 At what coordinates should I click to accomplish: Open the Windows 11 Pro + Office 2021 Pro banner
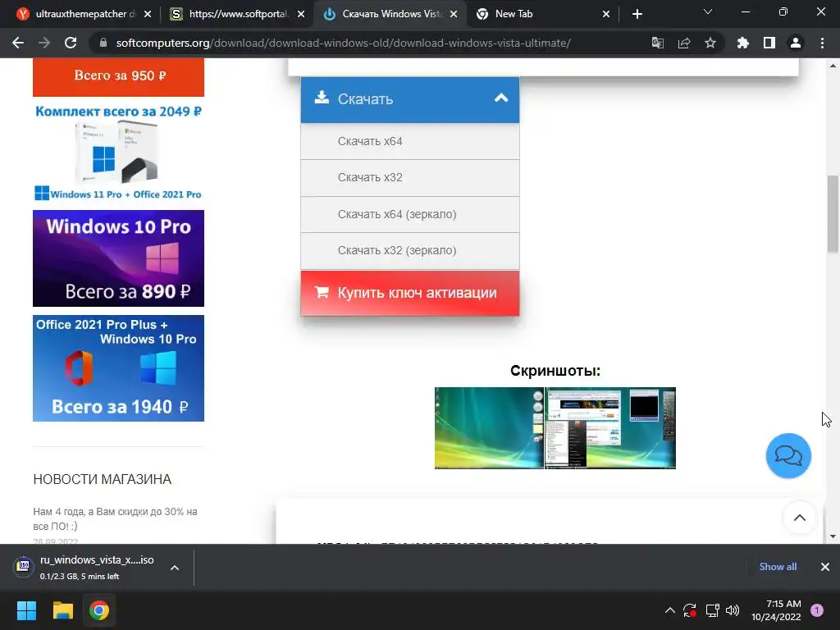point(118,153)
